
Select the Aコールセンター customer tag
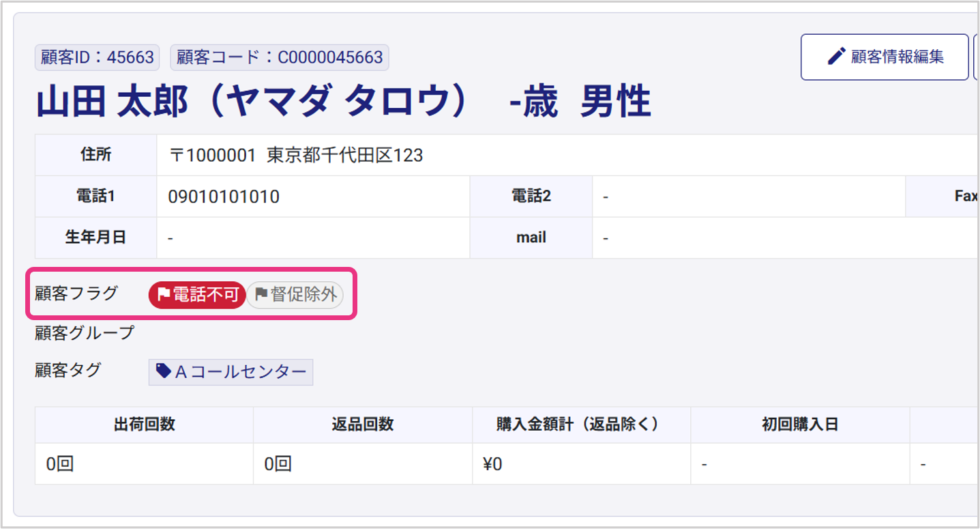pyautogui.click(x=231, y=372)
